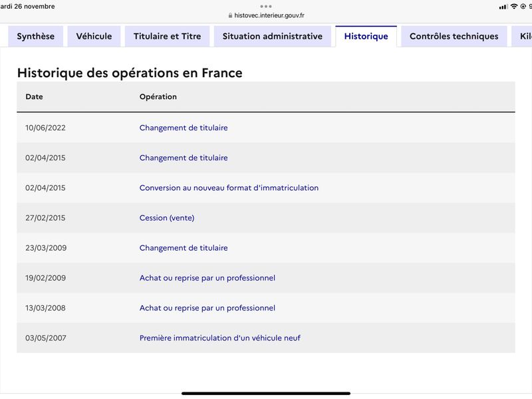Viewport: 532px width, 399px height.
Task: Tap the Wi-Fi status icon
Action: [x=514, y=7]
